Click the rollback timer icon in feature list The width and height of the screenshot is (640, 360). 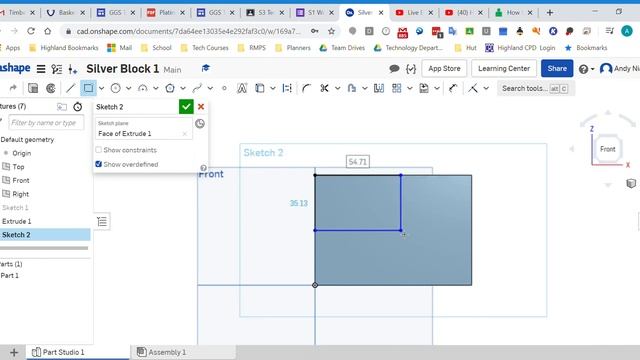78,107
